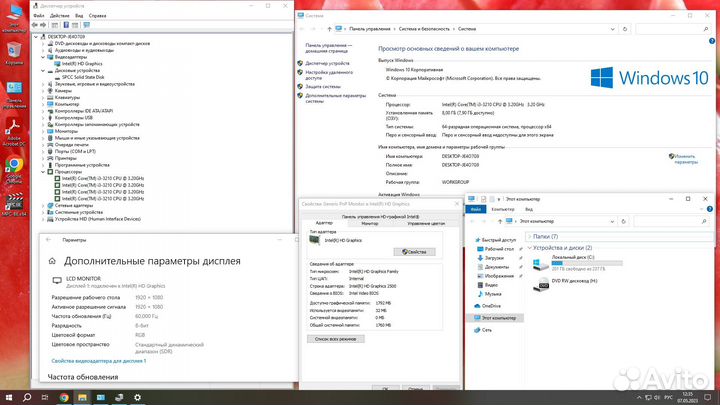Click Refresh button in Explorer address bar
This screenshot has width=720, height=405.
tap(623, 221)
